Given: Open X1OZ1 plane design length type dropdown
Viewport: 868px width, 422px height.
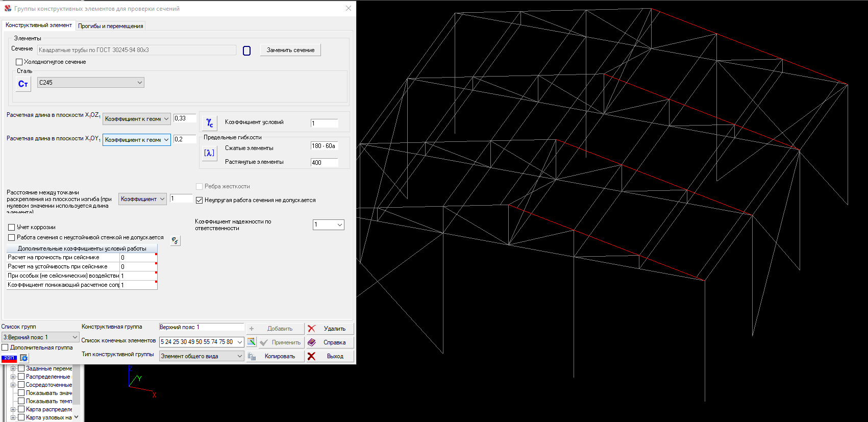Looking at the screenshot, I should coord(136,119).
